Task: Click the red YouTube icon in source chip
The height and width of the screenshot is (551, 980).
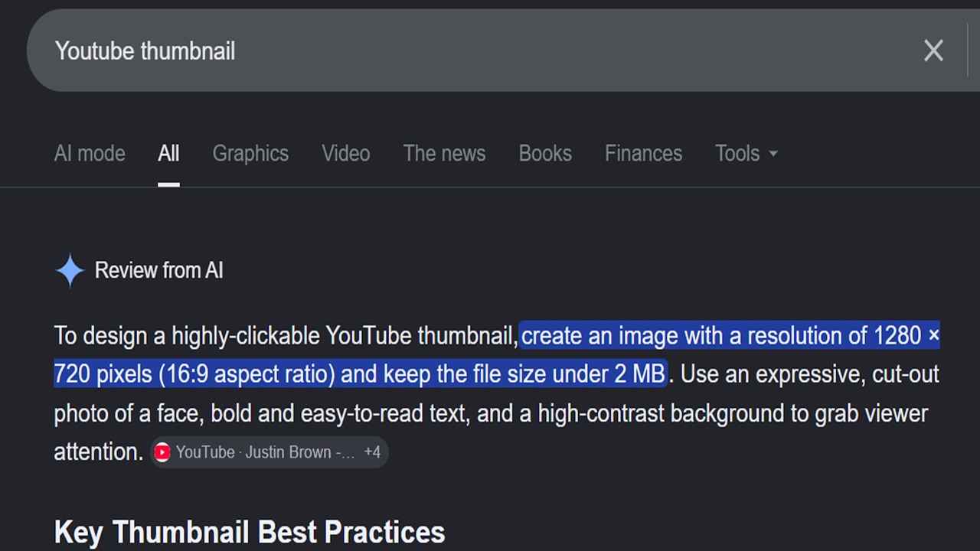Action: 162,452
